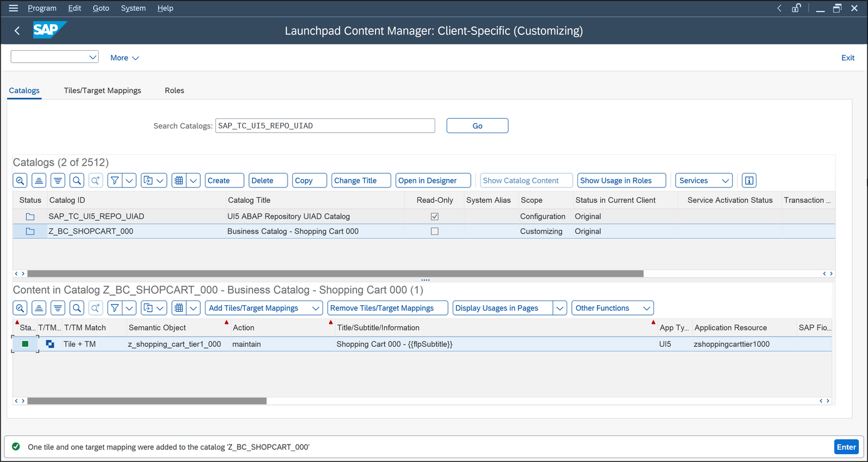Expand the Services dropdown
Screen dimensions: 868x462
[x=703, y=180]
